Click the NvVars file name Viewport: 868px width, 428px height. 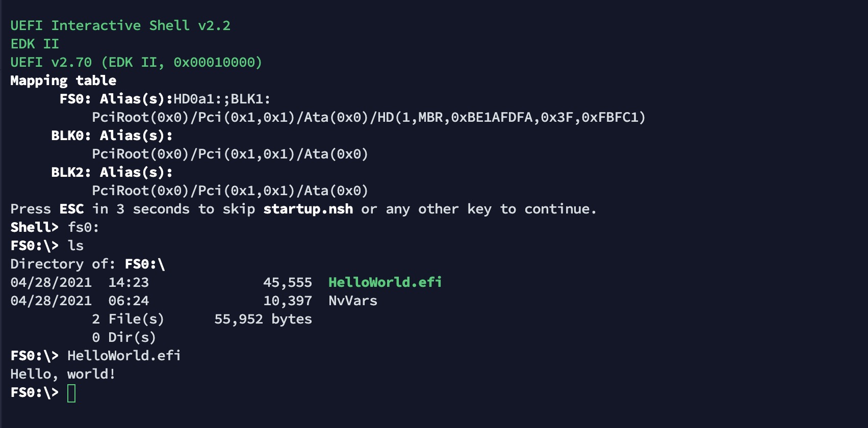pyautogui.click(x=352, y=301)
